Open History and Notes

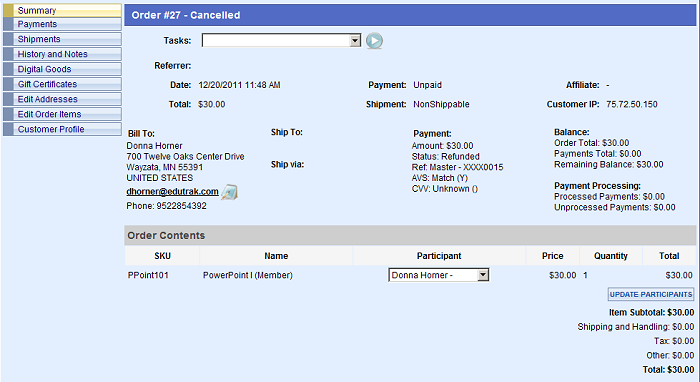[x=62, y=54]
